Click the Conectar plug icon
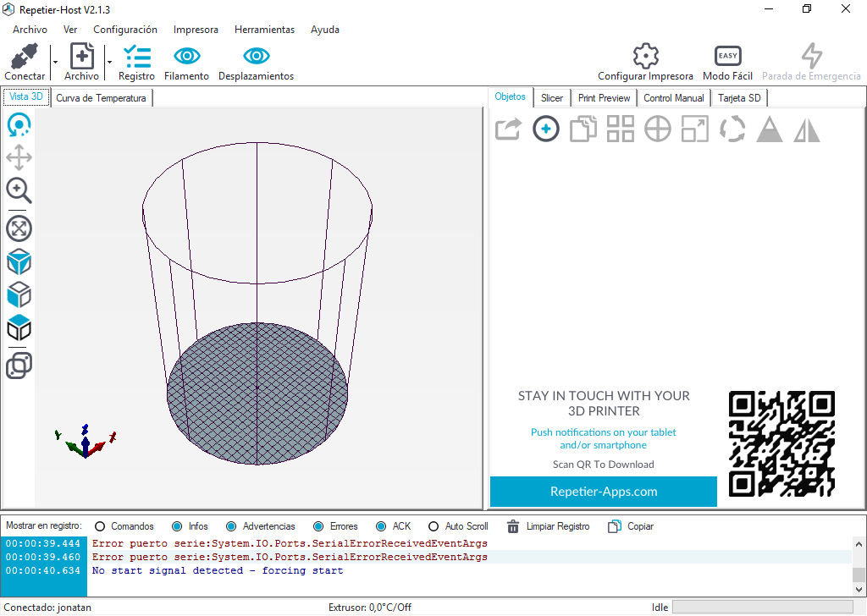 pyautogui.click(x=25, y=58)
